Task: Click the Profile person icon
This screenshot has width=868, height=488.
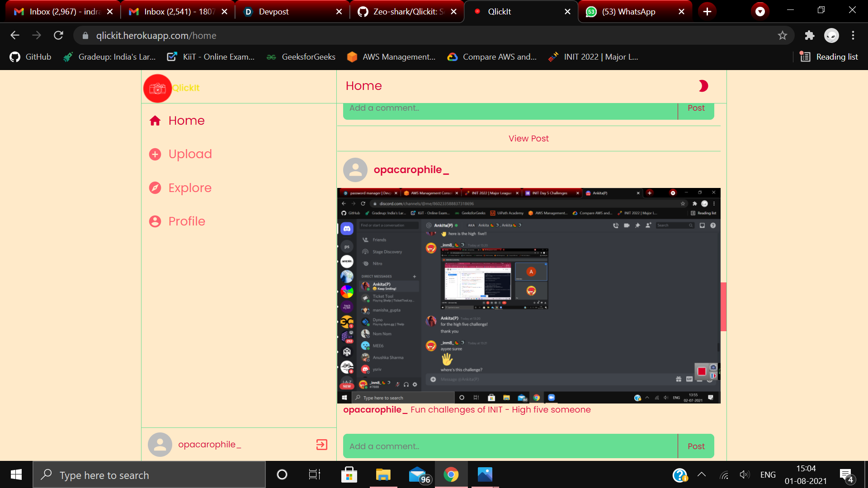Action: pos(155,221)
